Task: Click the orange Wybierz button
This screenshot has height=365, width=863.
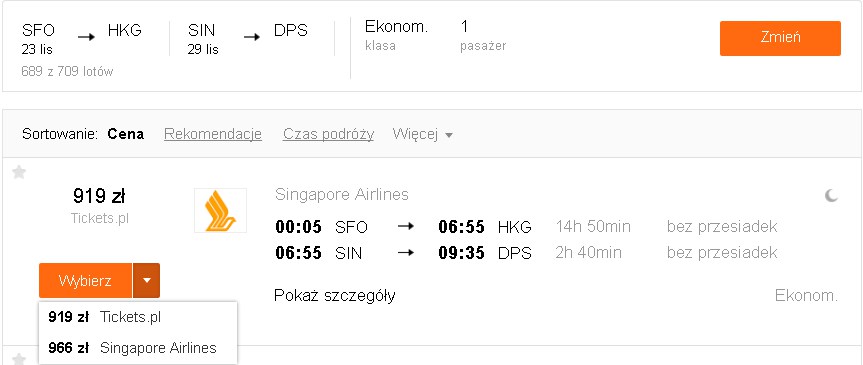Action: (85, 280)
